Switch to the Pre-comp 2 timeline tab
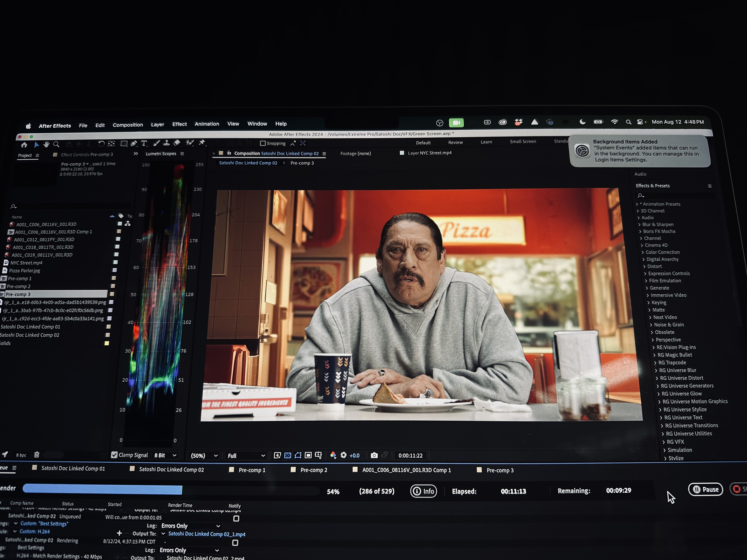 [313, 470]
